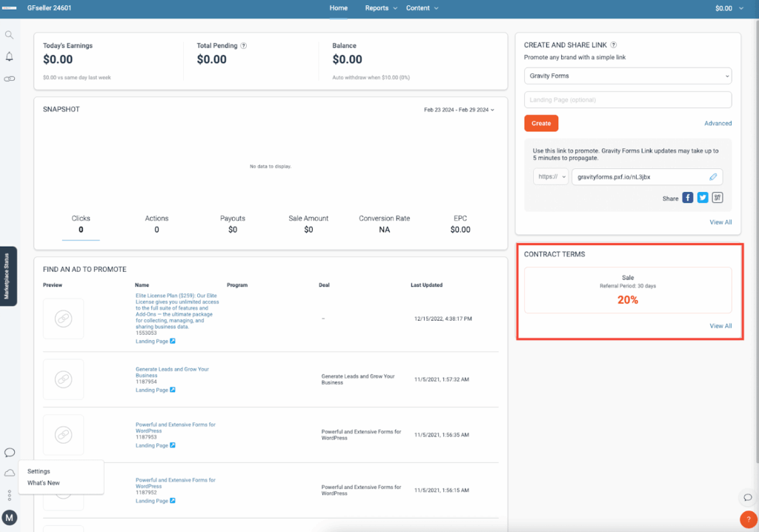
Task: Click View All under Create and Share Link
Action: 720,222
